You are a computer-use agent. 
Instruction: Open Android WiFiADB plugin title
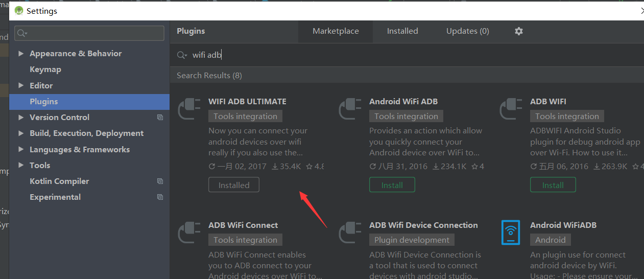point(563,225)
